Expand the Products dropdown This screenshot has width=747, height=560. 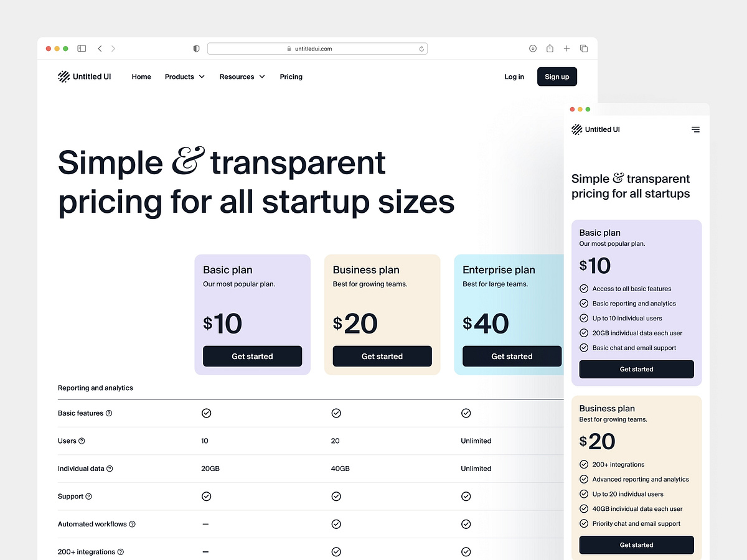click(x=184, y=77)
